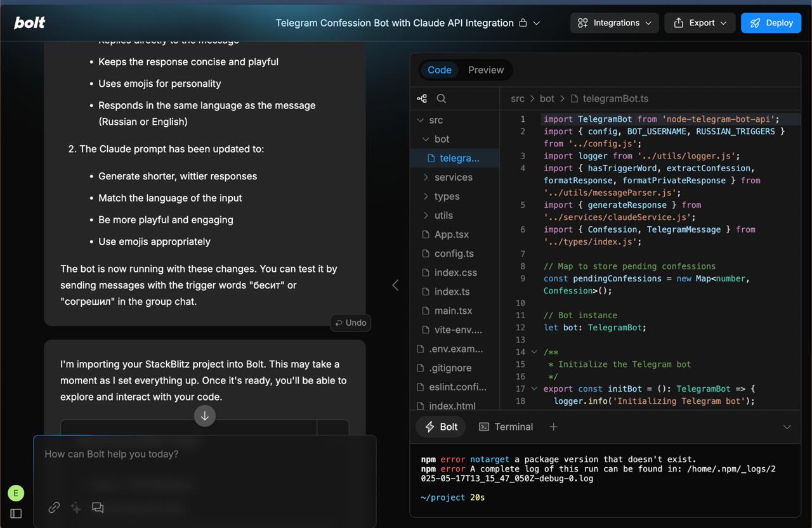Expand the types folder
This screenshot has height=528, width=812.
[455, 196]
